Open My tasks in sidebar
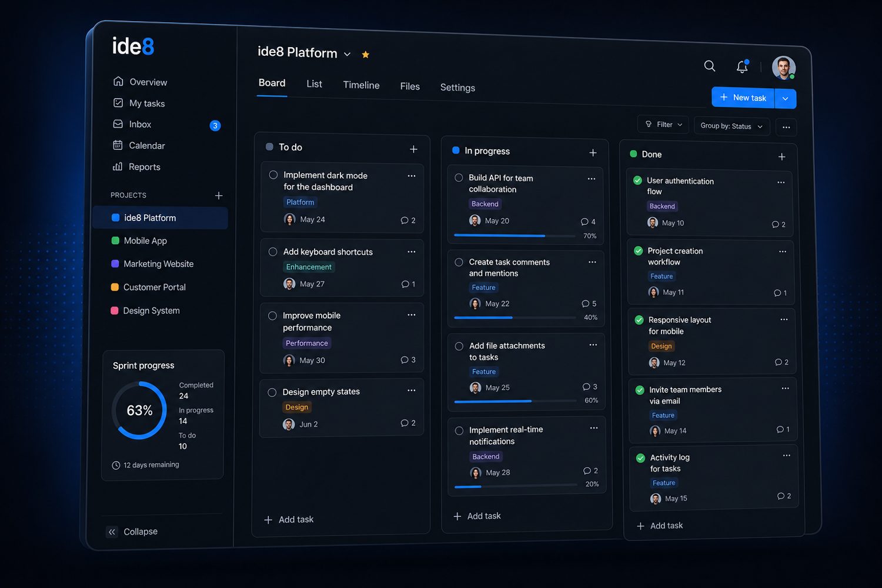The image size is (882, 588). point(139,103)
